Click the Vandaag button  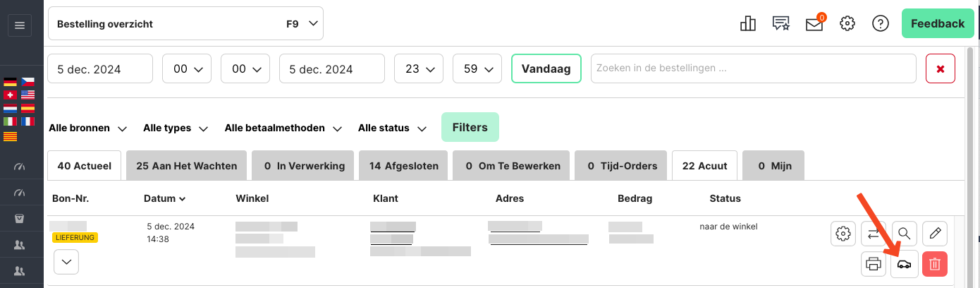click(546, 68)
